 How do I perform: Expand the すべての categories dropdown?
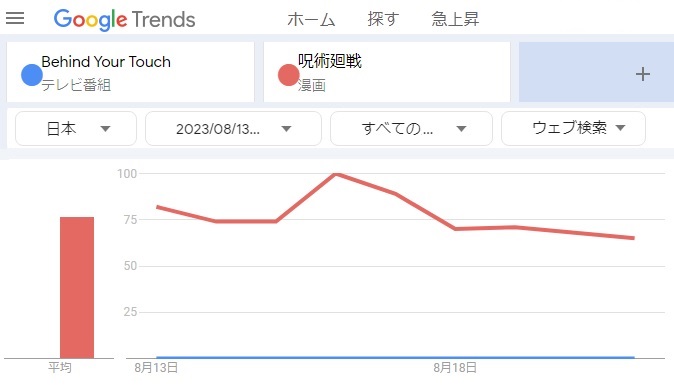pyautogui.click(x=411, y=129)
